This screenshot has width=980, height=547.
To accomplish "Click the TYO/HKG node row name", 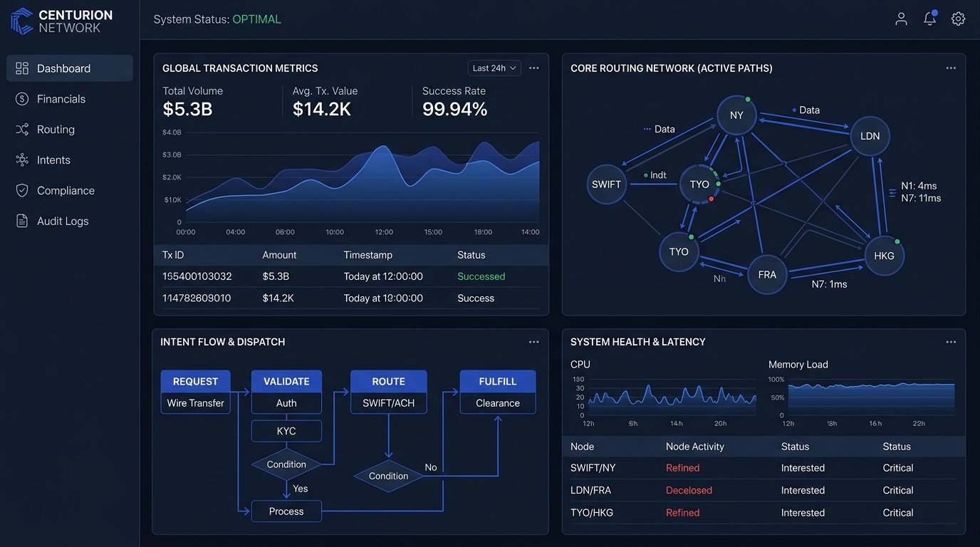I will coord(593,513).
